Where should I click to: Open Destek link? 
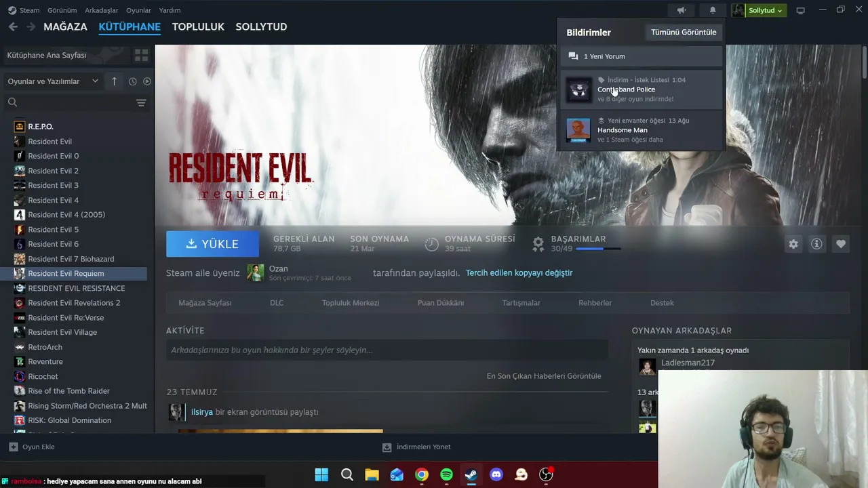tap(662, 303)
